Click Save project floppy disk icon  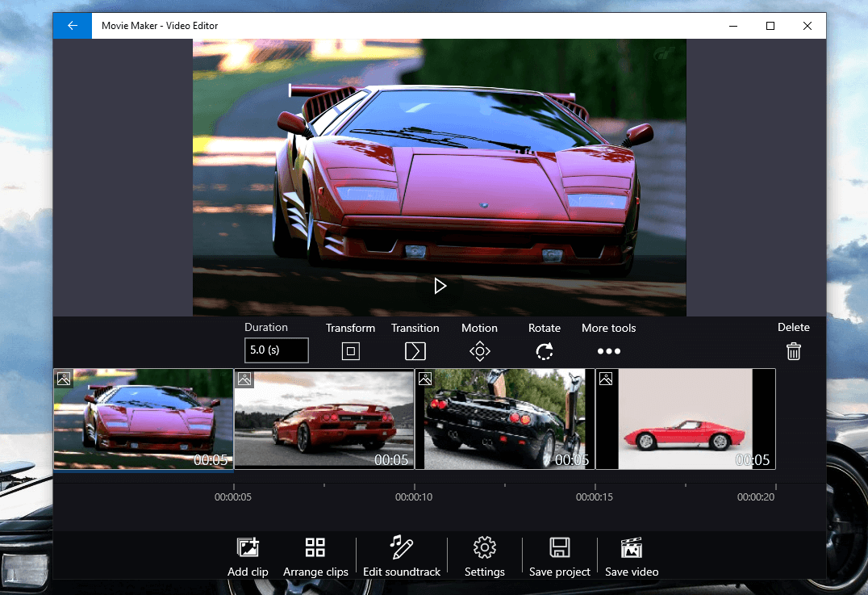pos(560,548)
